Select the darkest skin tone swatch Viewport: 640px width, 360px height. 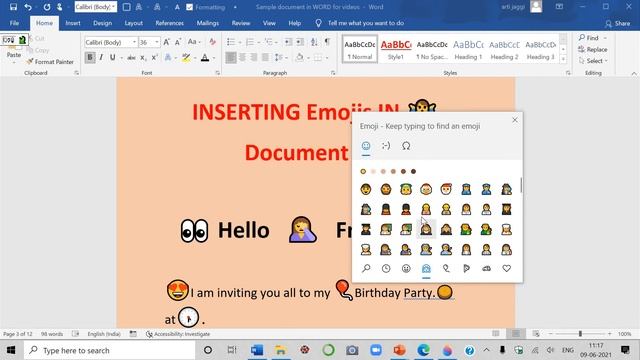413,171
